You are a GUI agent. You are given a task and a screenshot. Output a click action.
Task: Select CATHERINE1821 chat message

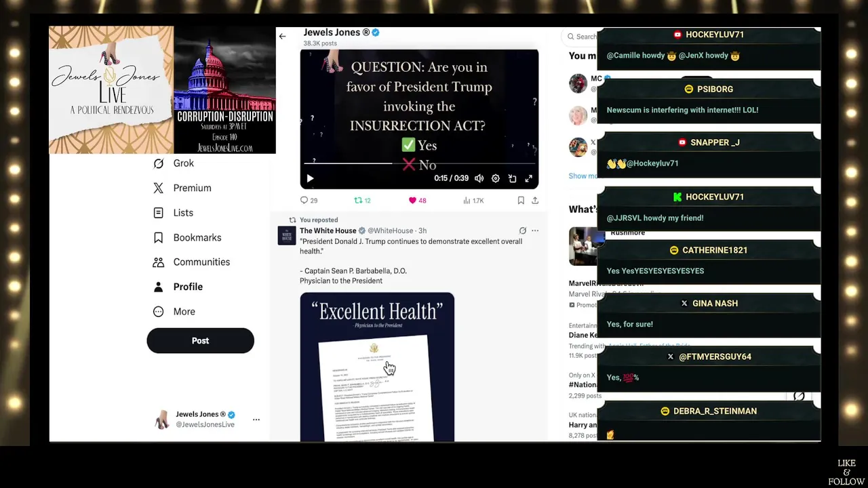tap(709, 261)
